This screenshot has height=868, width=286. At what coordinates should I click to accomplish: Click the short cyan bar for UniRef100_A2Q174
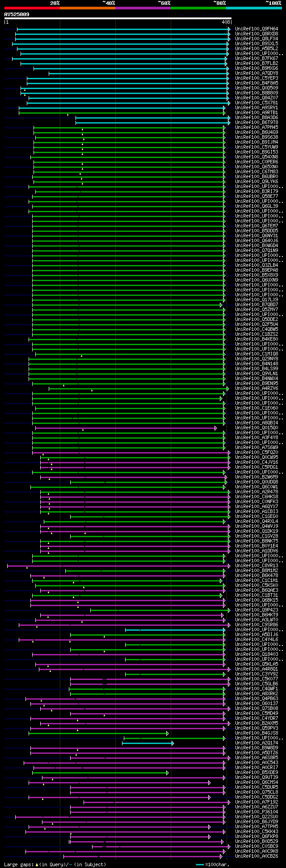point(148,744)
